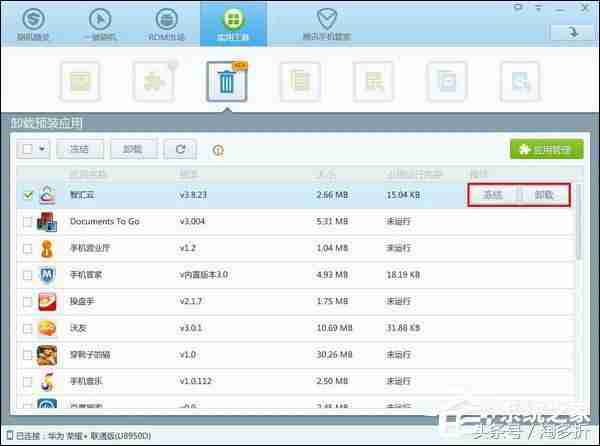Select the 手机管家 app name

[x=86, y=275]
